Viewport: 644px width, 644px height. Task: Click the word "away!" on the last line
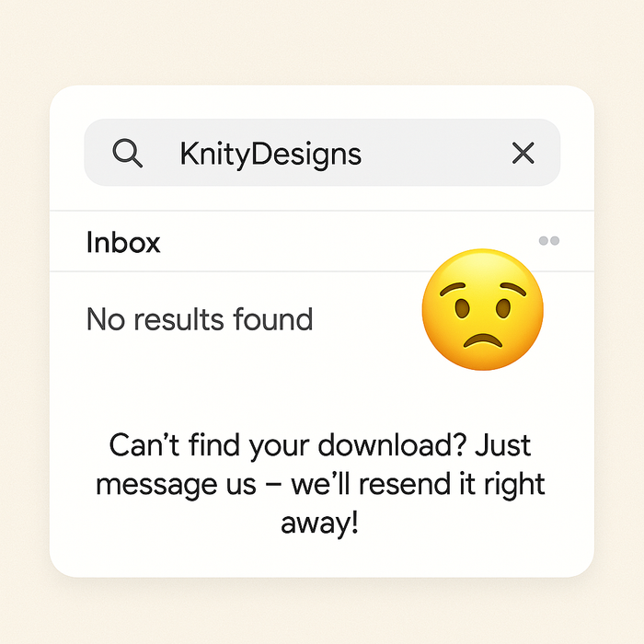[320, 523]
